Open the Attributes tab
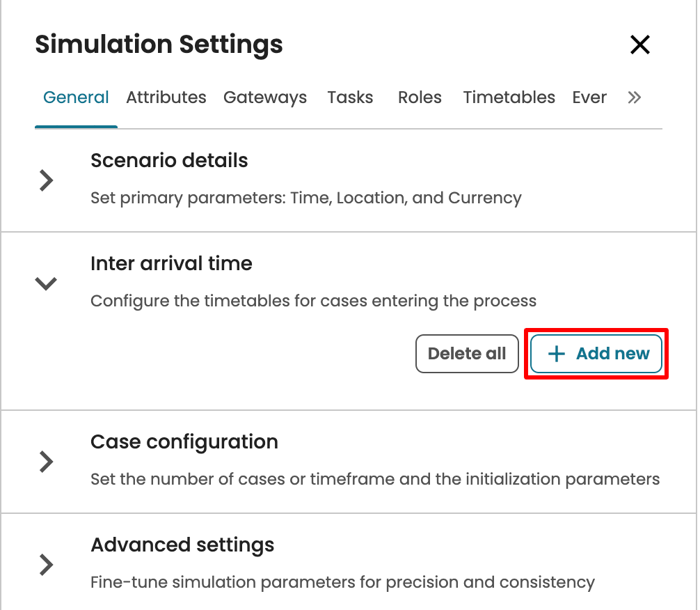700x610 pixels. click(166, 97)
